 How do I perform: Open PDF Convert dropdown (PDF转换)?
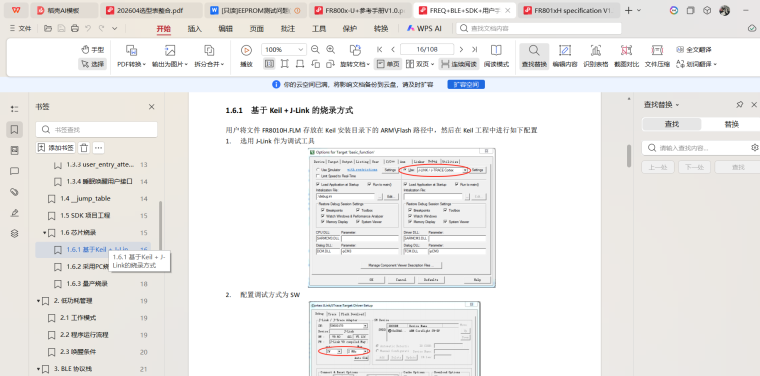pos(131,56)
